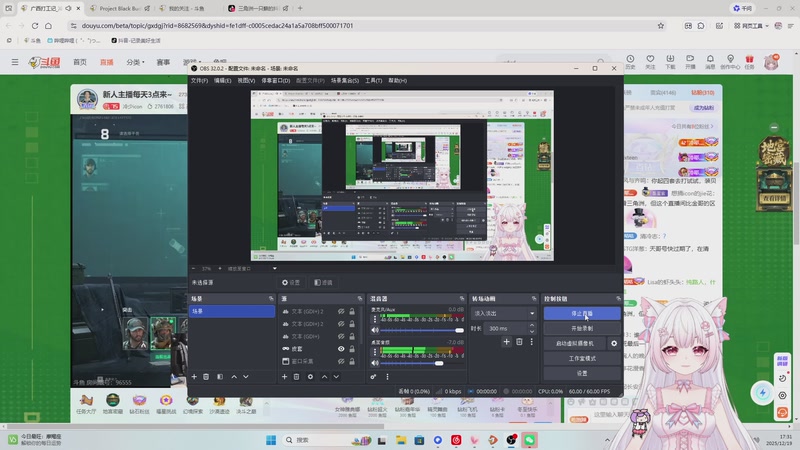This screenshot has height=450, width=800.
Task: Undock the 转场动画 panel float icon
Action: point(534,298)
